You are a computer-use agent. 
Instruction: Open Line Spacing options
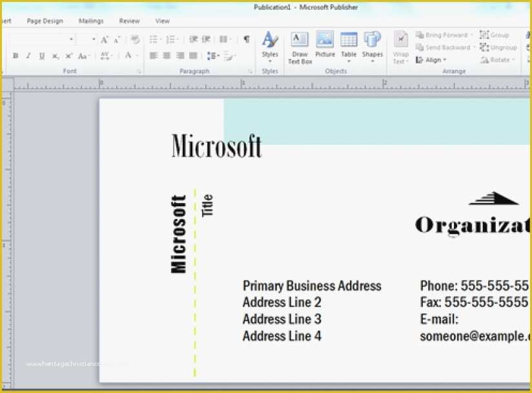pyautogui.click(x=213, y=56)
